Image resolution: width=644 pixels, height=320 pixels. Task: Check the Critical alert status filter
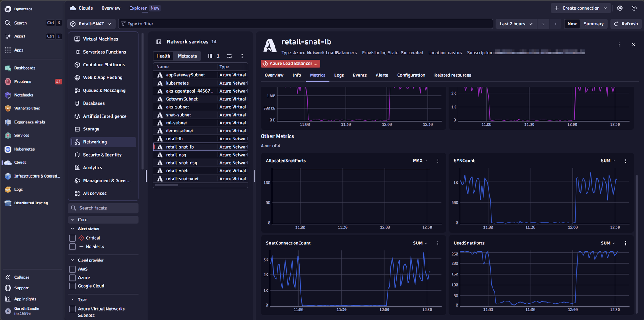coord(72,238)
